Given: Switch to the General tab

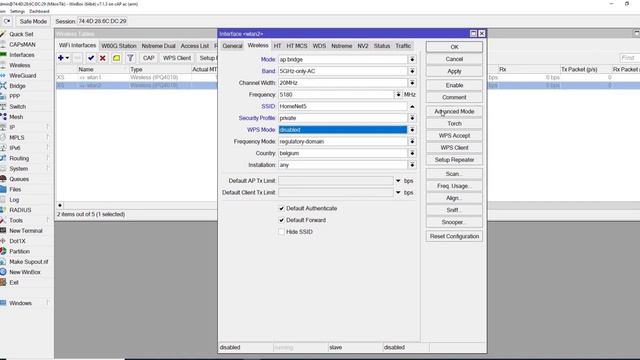Looking at the screenshot, I should click(x=232, y=46).
